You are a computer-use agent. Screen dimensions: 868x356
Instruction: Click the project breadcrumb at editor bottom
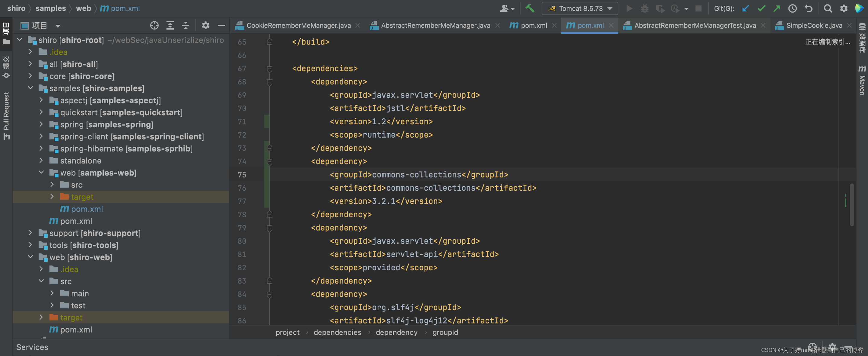pos(287,332)
